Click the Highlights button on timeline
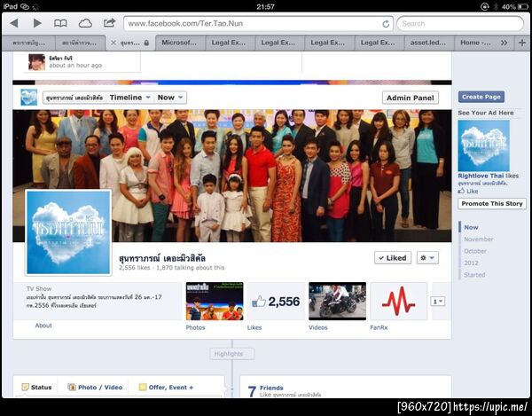Screen dimensions: 532x416 (x=232, y=354)
